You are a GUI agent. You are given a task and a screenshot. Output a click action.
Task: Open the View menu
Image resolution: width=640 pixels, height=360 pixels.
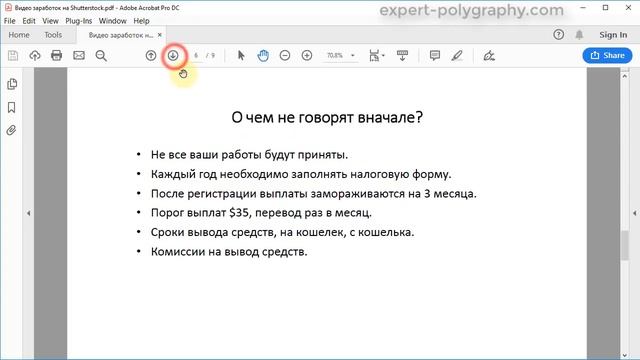tap(50, 21)
